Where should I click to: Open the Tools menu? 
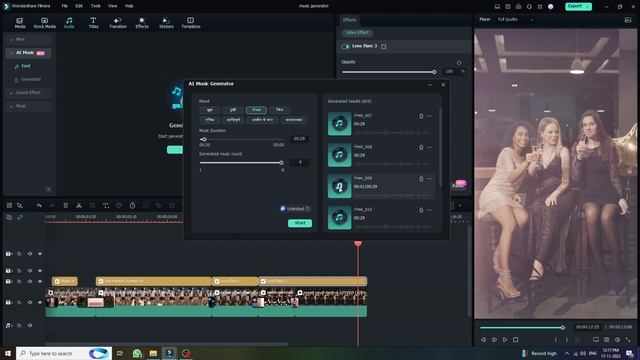tap(96, 6)
